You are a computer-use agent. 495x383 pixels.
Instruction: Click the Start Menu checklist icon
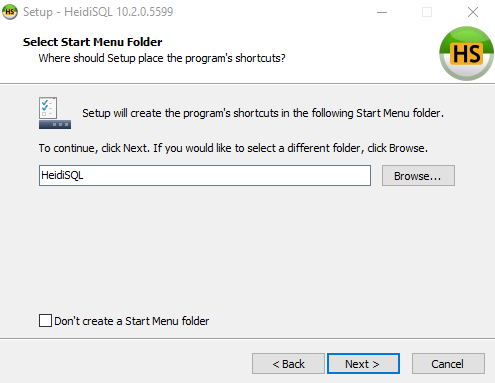tap(55, 113)
